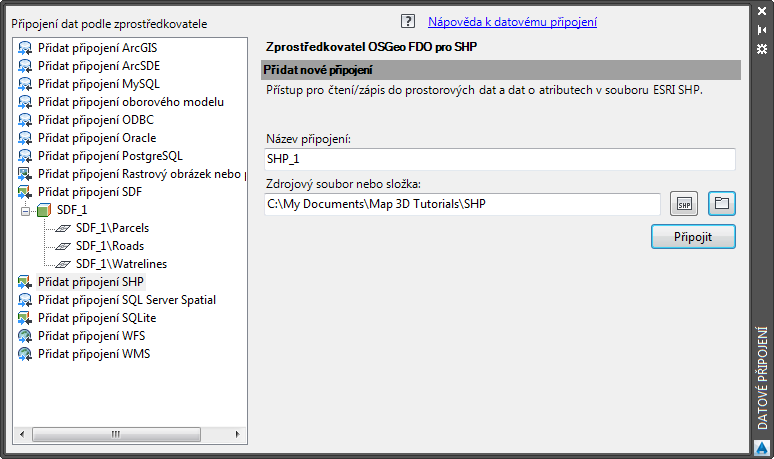774x459 pixels.
Task: Select the SDF_1\Parcels feature class
Action: (112, 228)
